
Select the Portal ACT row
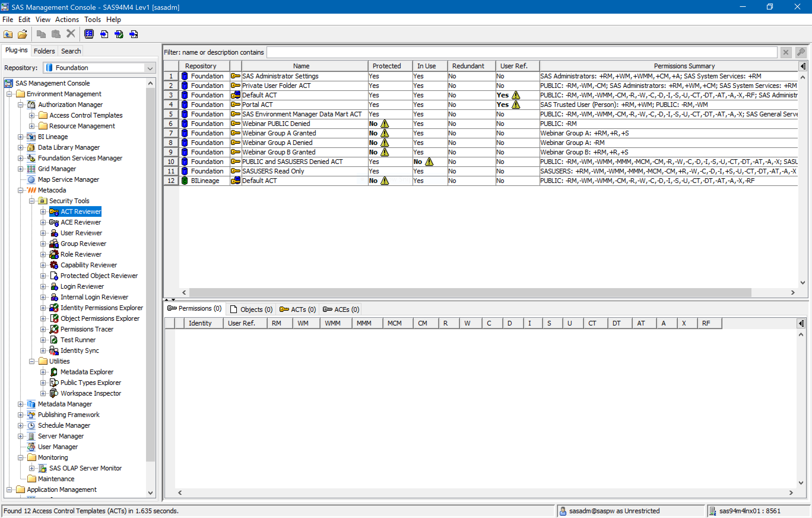pyautogui.click(x=481, y=105)
